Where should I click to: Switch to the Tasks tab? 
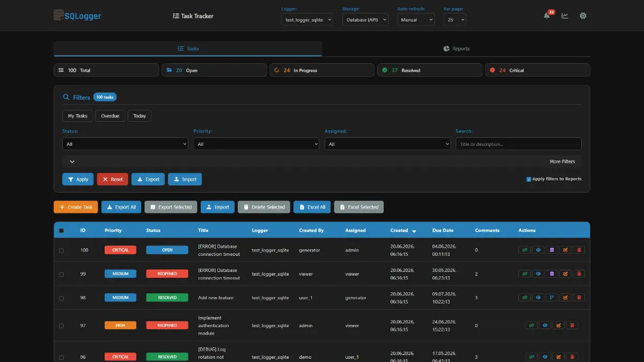pos(188,48)
